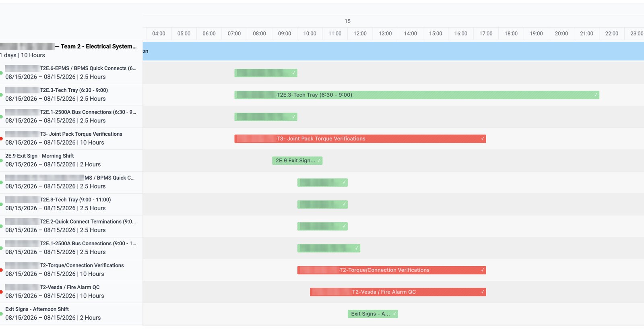Screen dimensions: 644x329
Task: Select the Exit Signs - Afternoon Shift row
Action: click(71, 314)
